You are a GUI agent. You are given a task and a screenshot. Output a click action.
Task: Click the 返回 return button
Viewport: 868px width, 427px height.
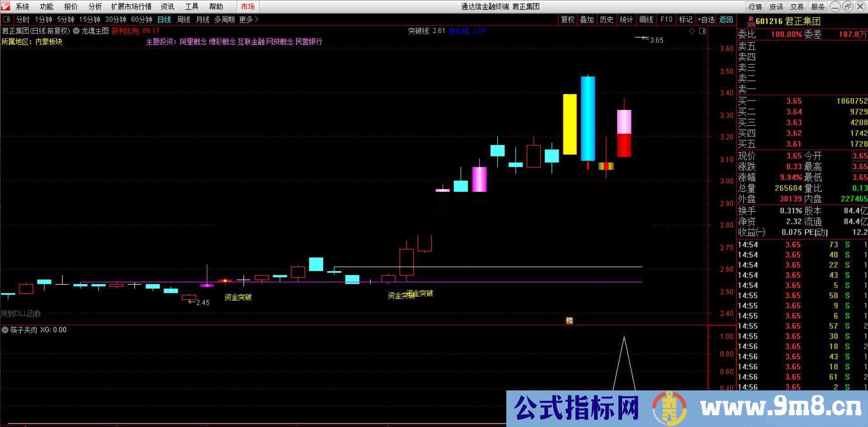pos(726,19)
